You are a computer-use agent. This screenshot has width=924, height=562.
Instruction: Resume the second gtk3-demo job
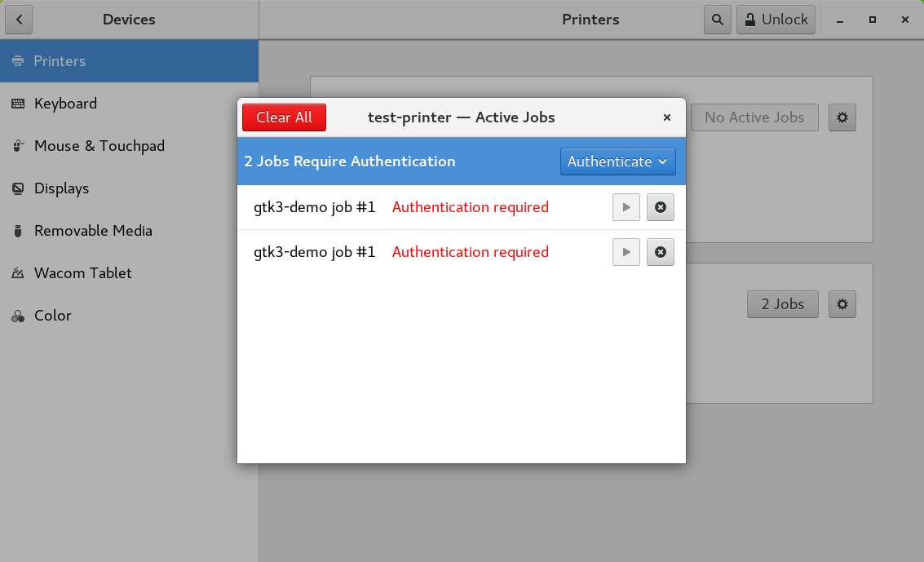tap(626, 252)
